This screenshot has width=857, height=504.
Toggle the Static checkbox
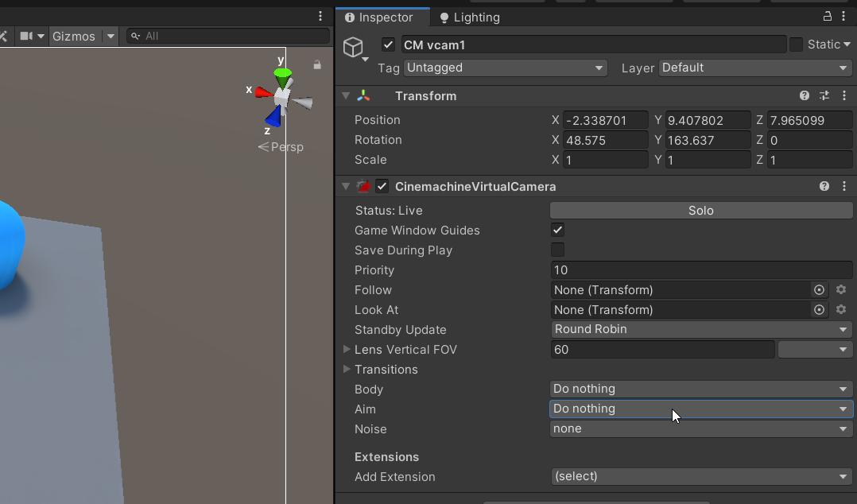(x=796, y=45)
